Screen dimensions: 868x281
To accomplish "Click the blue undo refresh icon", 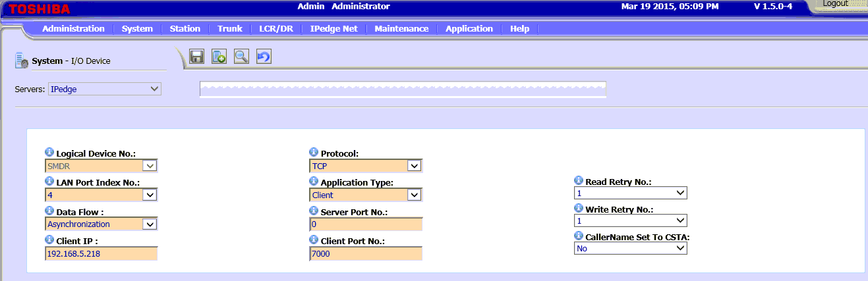I will (264, 57).
